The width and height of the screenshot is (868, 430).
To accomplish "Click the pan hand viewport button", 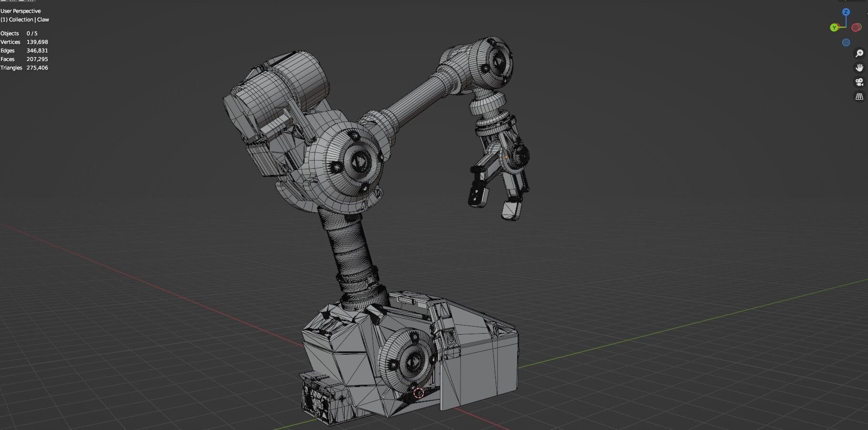I will [x=859, y=68].
